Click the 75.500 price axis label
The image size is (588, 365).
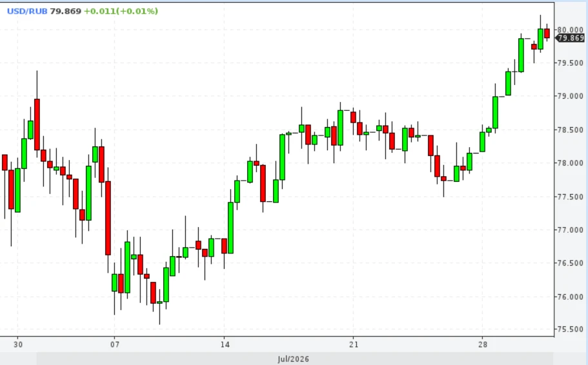[x=571, y=330]
